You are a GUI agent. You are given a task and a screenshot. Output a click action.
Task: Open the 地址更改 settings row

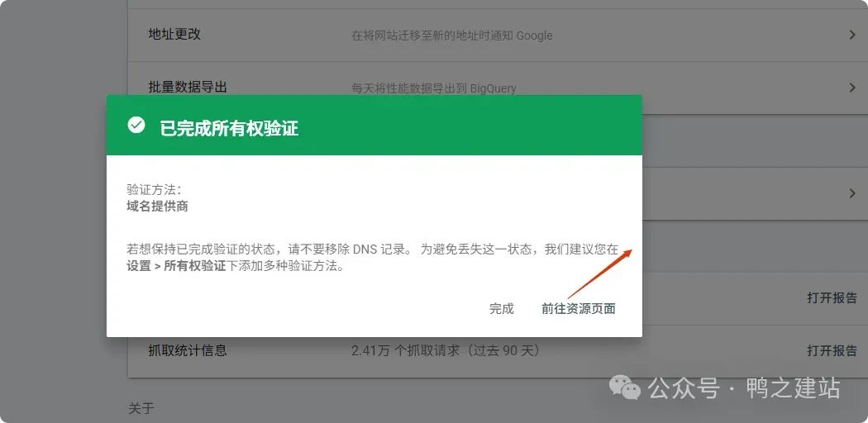tap(498, 35)
